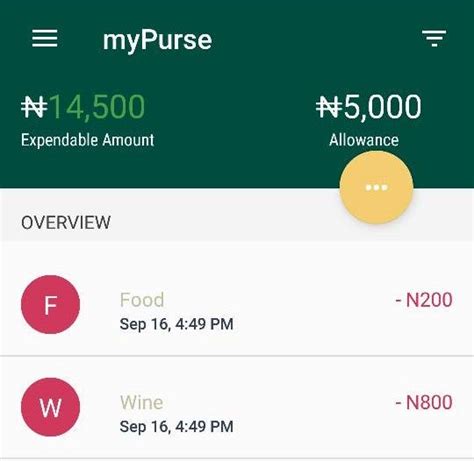This screenshot has width=474, height=461.
Task: Open the Wine transaction entry
Action: pos(237,407)
